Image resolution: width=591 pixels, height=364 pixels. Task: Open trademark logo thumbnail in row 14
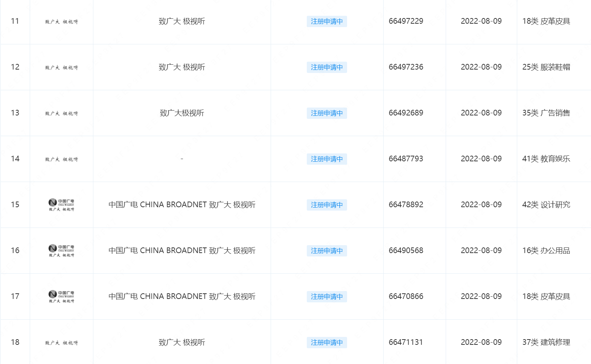click(62, 159)
